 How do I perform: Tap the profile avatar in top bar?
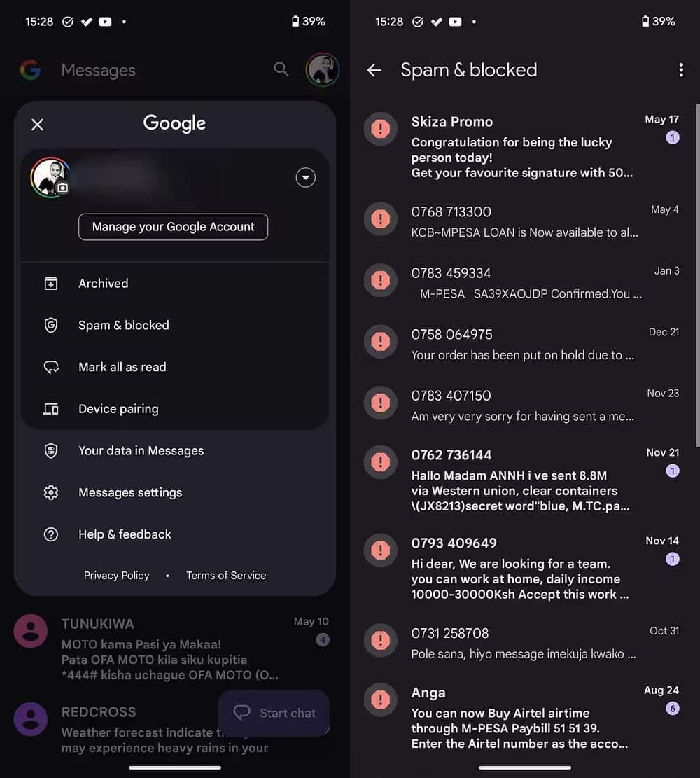click(323, 70)
